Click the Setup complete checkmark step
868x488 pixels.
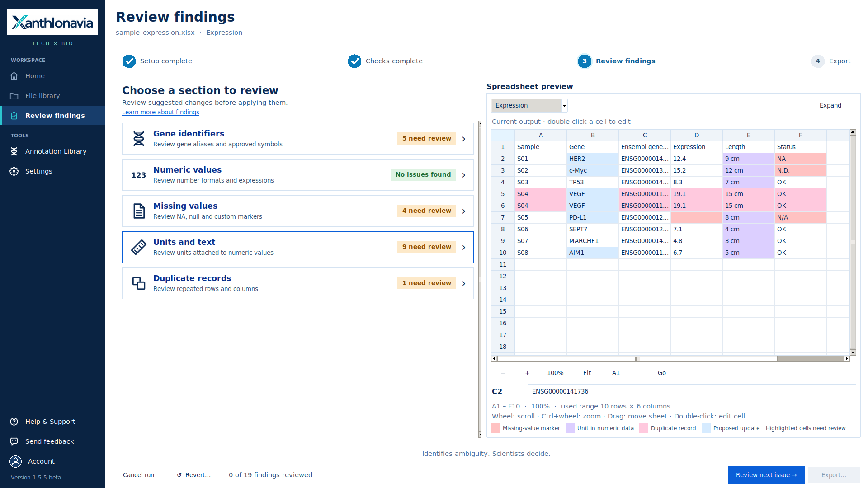[129, 61]
